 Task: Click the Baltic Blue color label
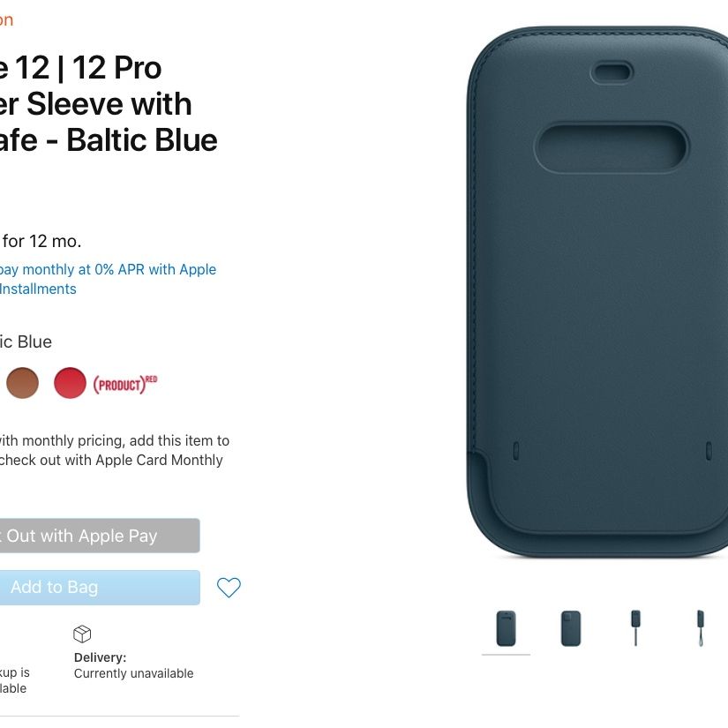(26, 342)
